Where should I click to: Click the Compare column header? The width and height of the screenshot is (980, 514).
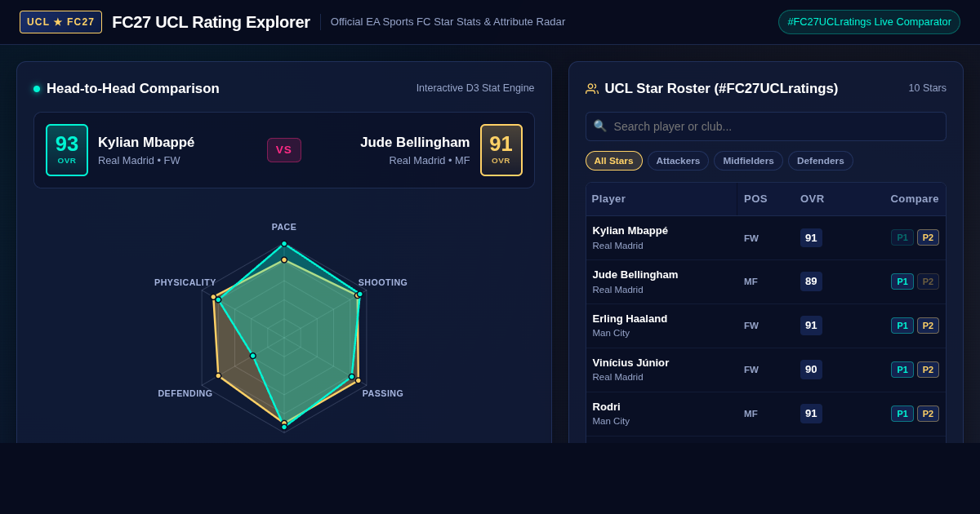coord(915,199)
